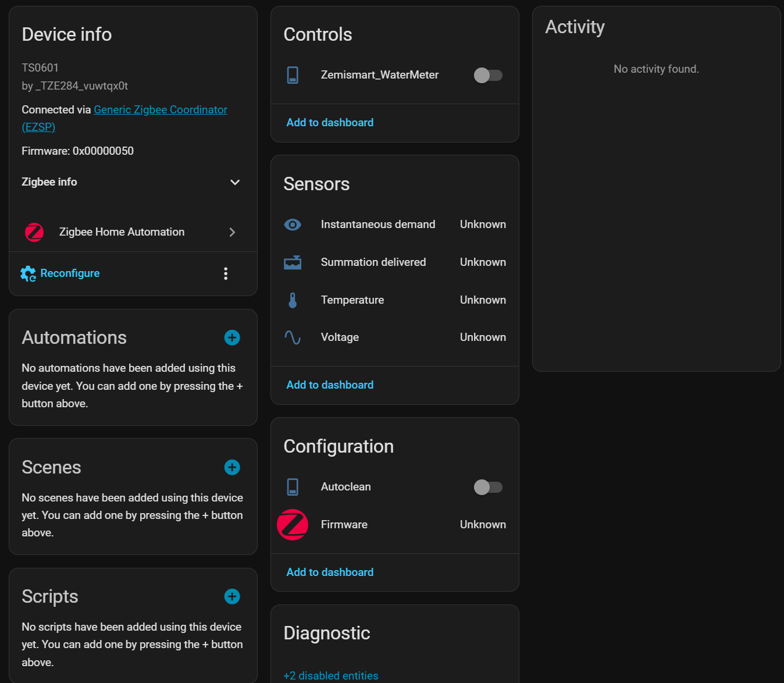
Task: Expand the Zigbee info section
Action: click(235, 182)
